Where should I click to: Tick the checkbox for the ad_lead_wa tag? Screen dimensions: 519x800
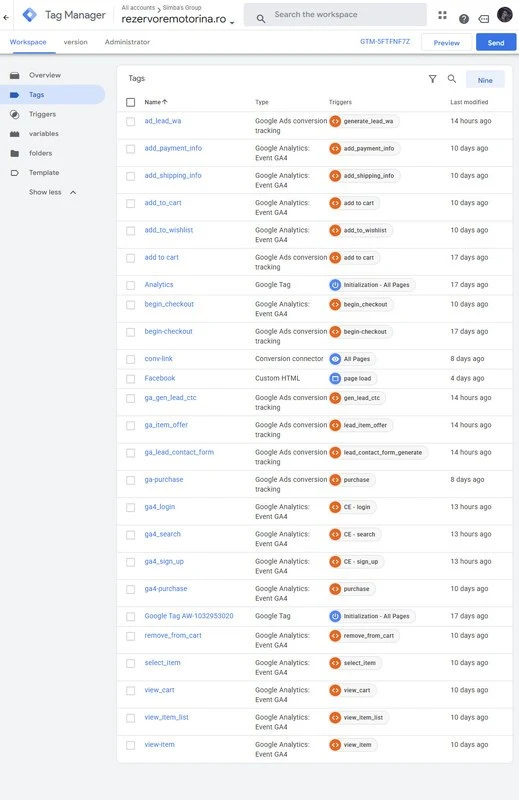pos(131,121)
